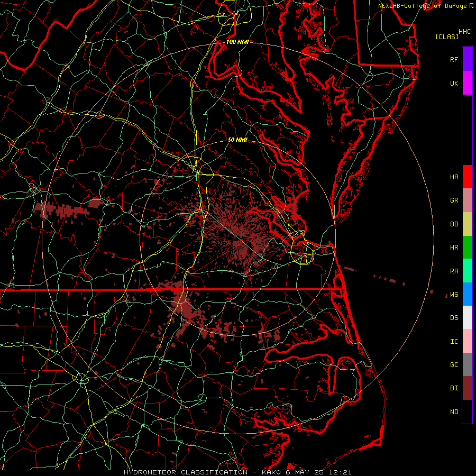
Task: Click the UK legend label
Action: (454, 83)
